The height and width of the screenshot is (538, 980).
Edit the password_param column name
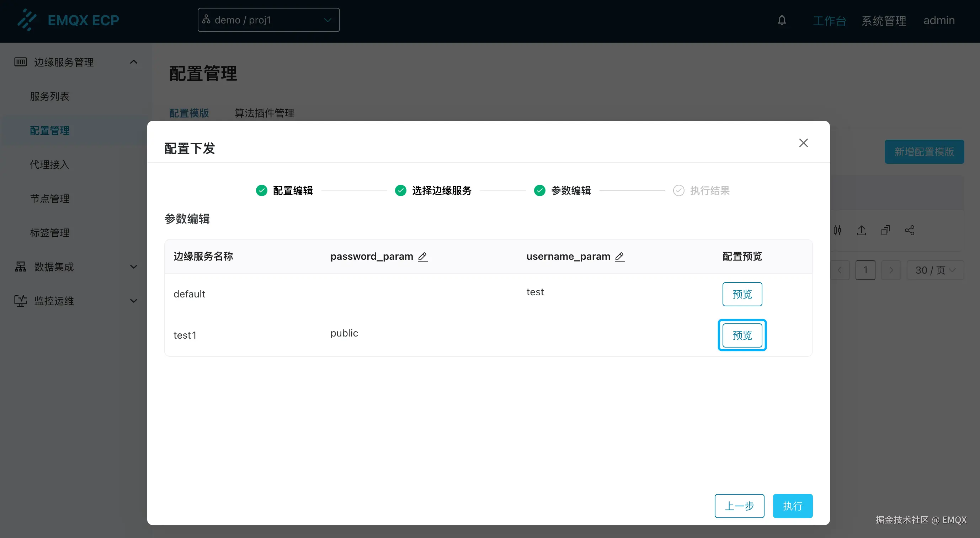[x=423, y=257]
